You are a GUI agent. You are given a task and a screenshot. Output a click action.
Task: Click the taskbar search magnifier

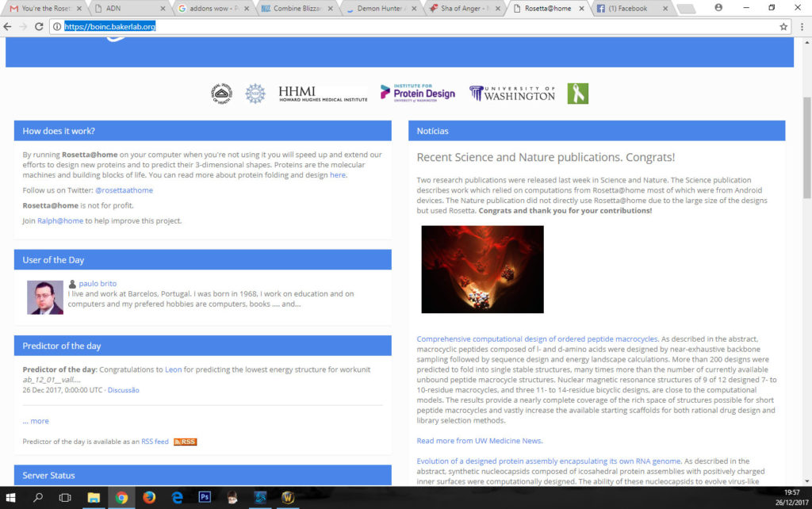[38, 498]
